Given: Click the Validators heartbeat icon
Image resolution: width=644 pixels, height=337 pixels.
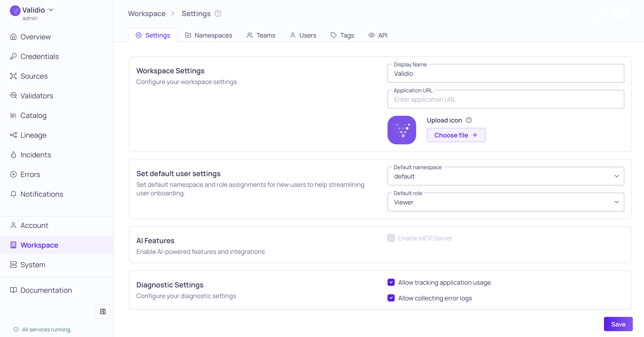Looking at the screenshot, I should pos(13,96).
